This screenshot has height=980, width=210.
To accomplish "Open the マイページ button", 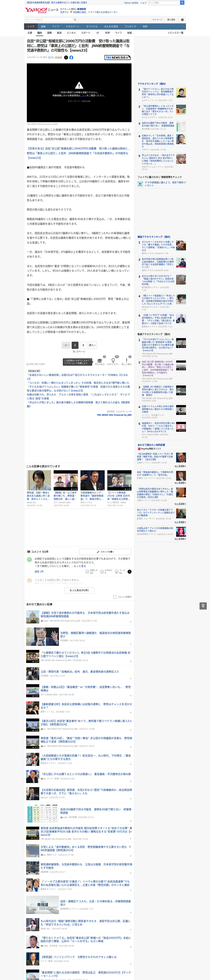I will click(157, 20).
